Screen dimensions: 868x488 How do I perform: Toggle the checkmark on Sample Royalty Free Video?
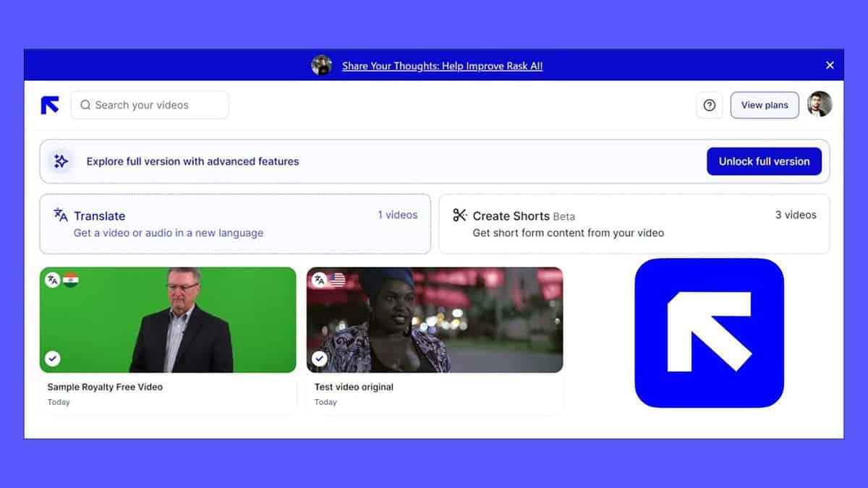point(53,358)
